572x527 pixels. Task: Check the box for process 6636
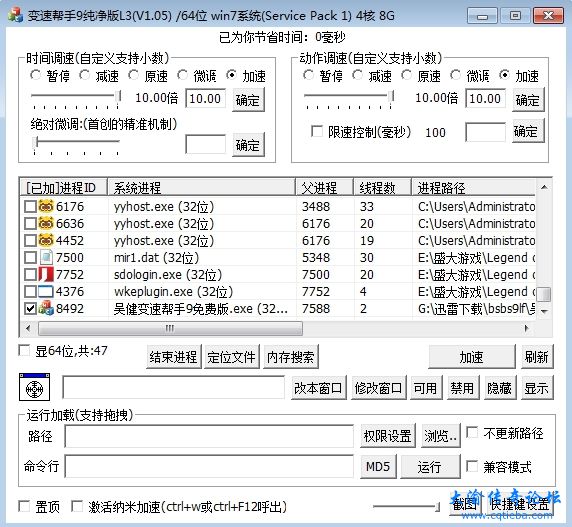(x=30, y=223)
